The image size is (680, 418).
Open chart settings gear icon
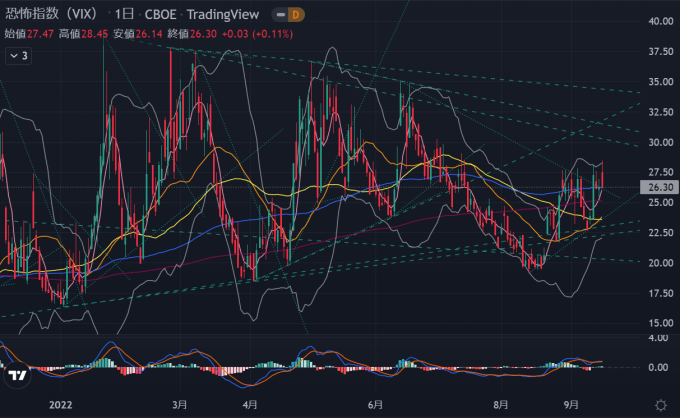click(659, 404)
